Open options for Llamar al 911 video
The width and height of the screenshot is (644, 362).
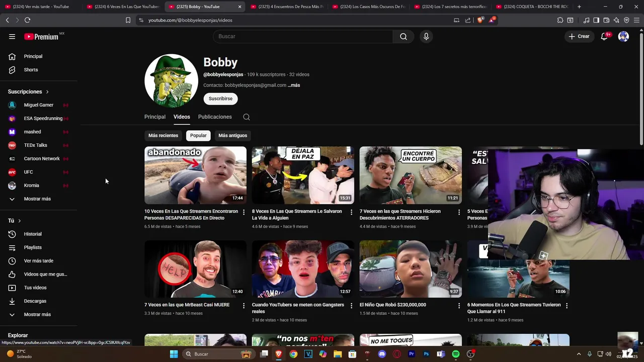pos(567,306)
